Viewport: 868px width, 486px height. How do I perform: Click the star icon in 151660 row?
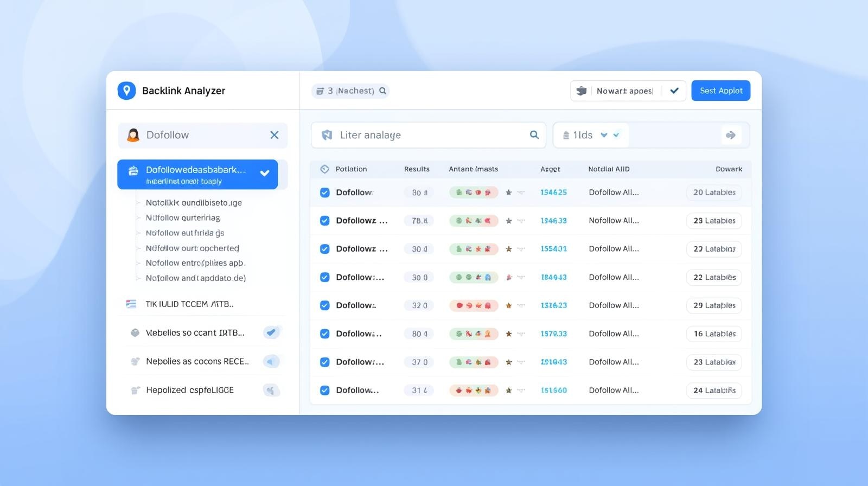pos(508,390)
